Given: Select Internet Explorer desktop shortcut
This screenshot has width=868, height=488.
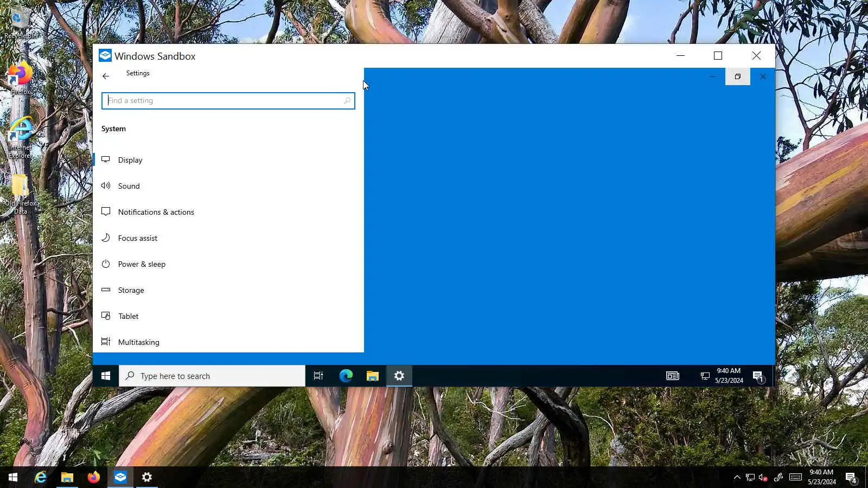Looking at the screenshot, I should coord(21,138).
